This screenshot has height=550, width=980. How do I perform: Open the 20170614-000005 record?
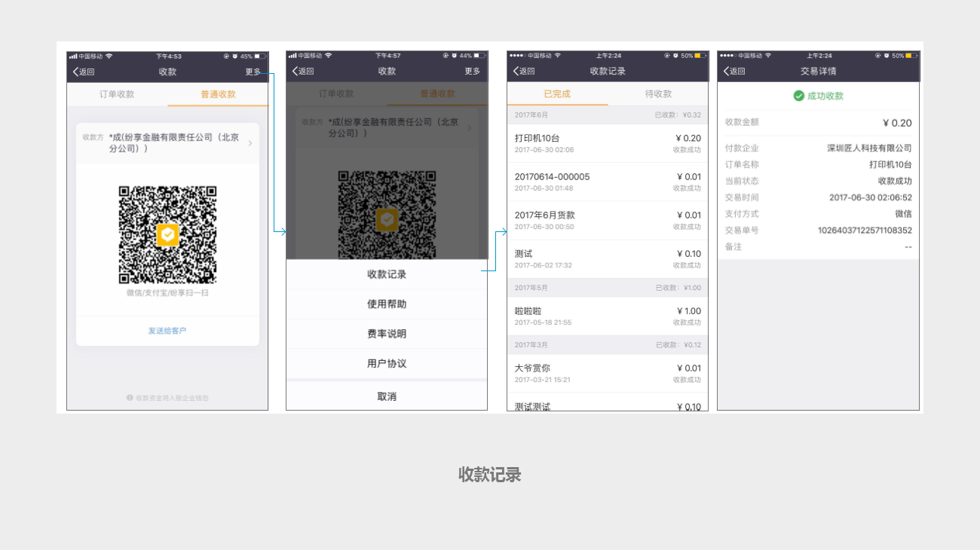tap(608, 182)
